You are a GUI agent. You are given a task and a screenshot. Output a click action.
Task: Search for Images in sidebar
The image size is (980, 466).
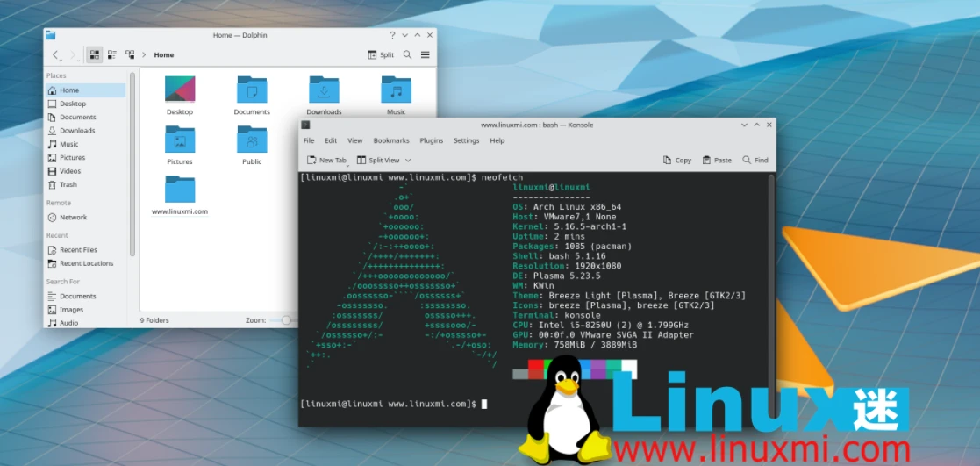tap(86, 310)
